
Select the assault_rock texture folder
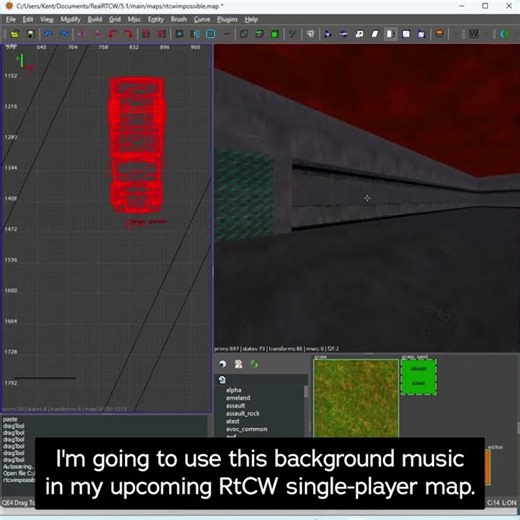click(x=243, y=413)
